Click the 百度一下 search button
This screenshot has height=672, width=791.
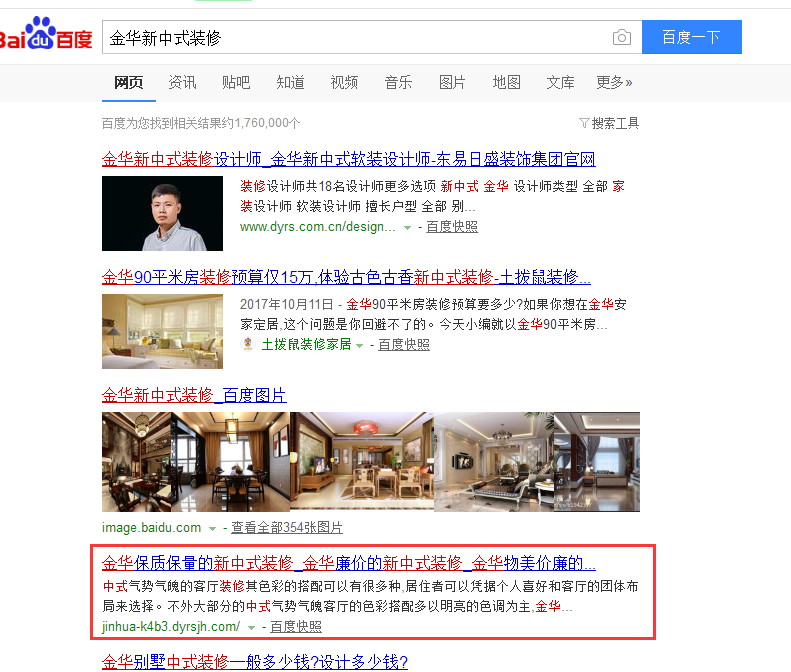click(692, 37)
